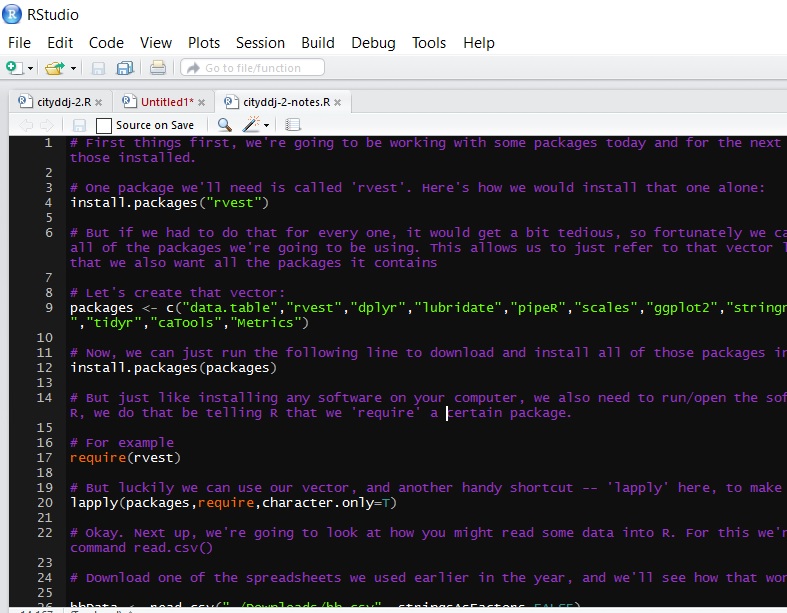Expand the open recent files arrow
Image resolution: width=787 pixels, height=613 pixels.
point(73,68)
